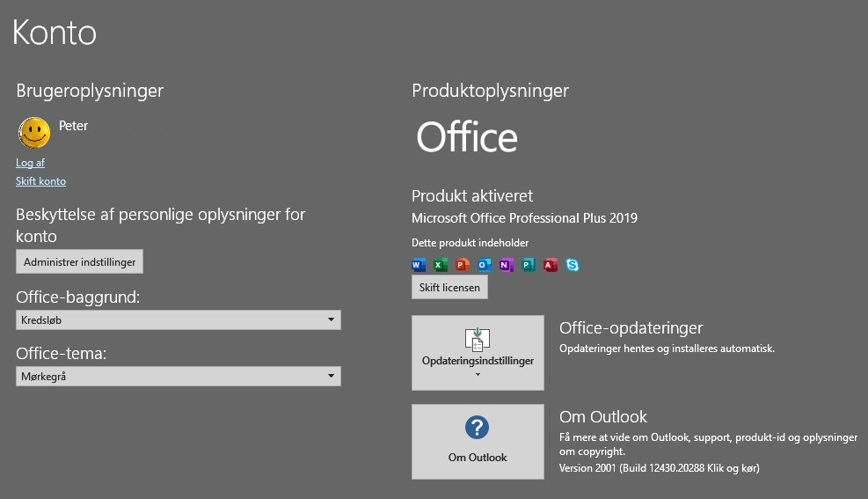Click the smiley face profile picture

[x=34, y=133]
